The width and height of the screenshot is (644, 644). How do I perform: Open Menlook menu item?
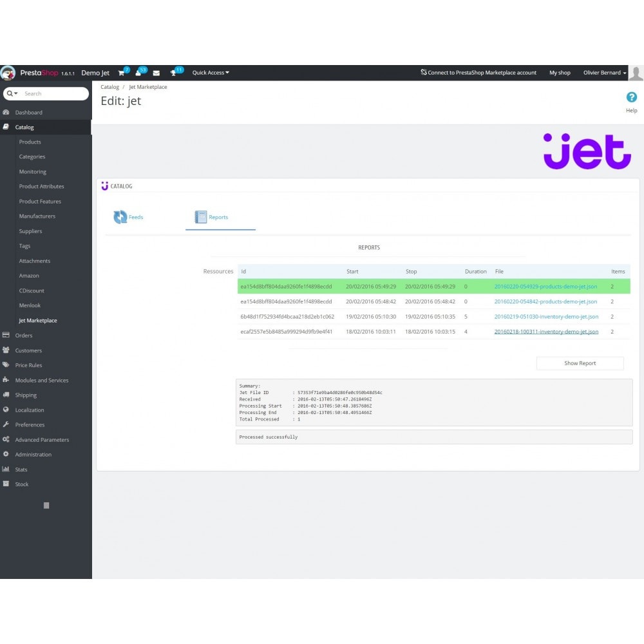pyautogui.click(x=30, y=305)
